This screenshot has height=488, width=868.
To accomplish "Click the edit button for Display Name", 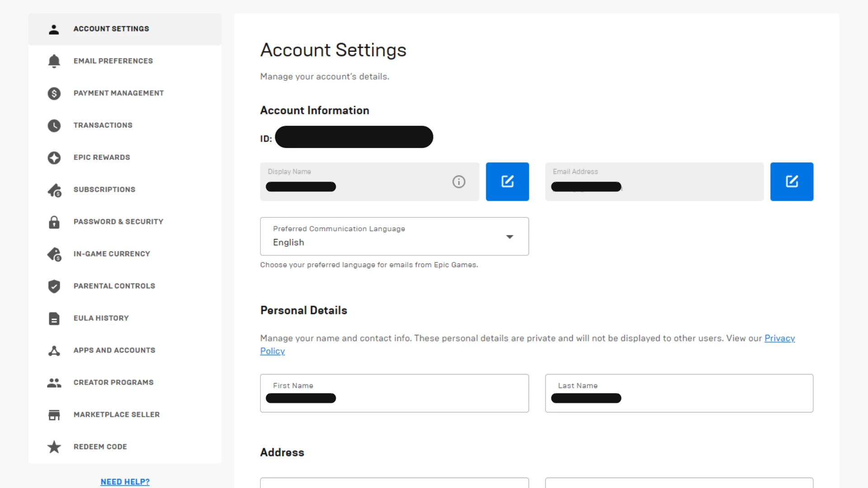I will coord(507,182).
